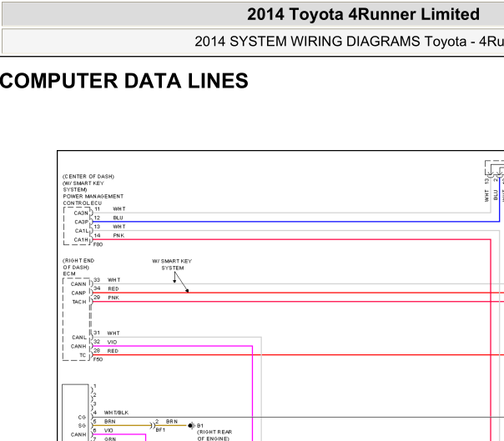This screenshot has width=504, height=441.
Task: Click the WHT wire label at pin 33
Action: [114, 280]
